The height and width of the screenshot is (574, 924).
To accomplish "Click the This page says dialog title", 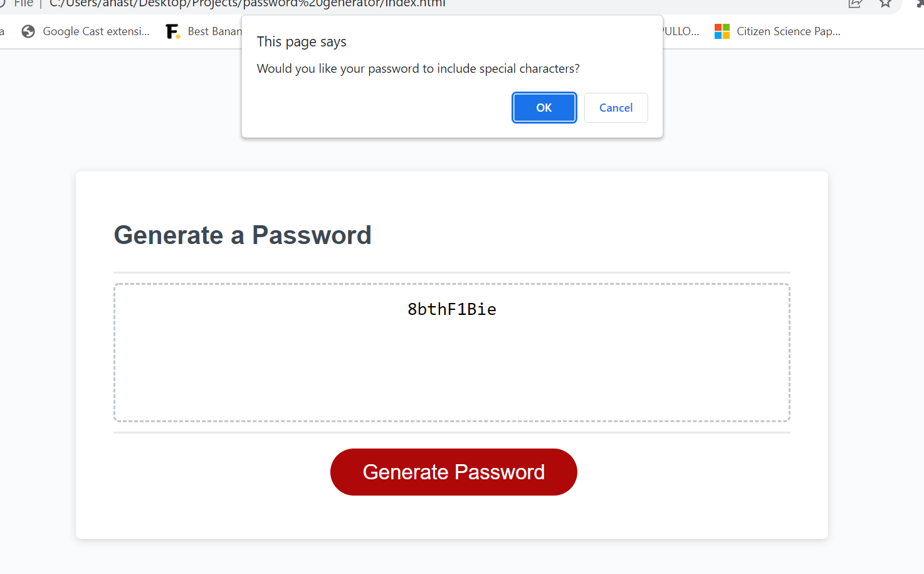I will 302,41.
